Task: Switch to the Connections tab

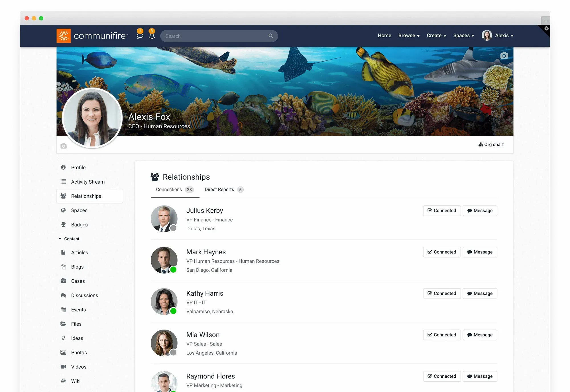Action: point(175,190)
